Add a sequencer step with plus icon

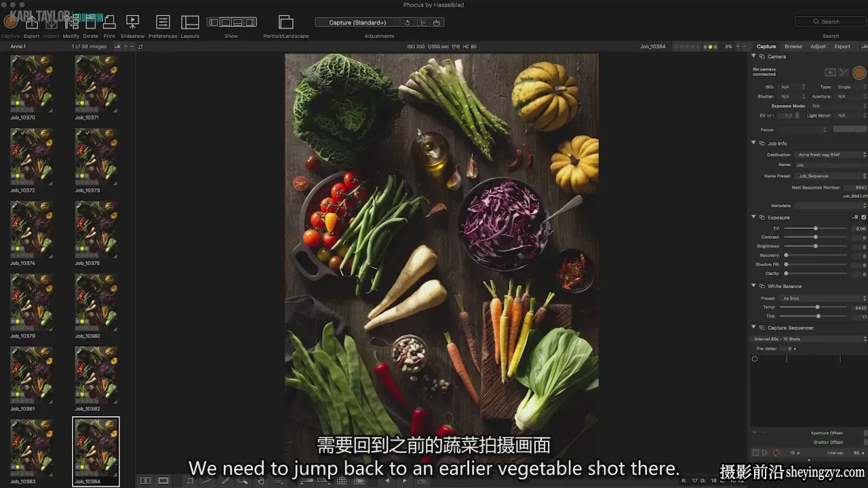click(754, 432)
